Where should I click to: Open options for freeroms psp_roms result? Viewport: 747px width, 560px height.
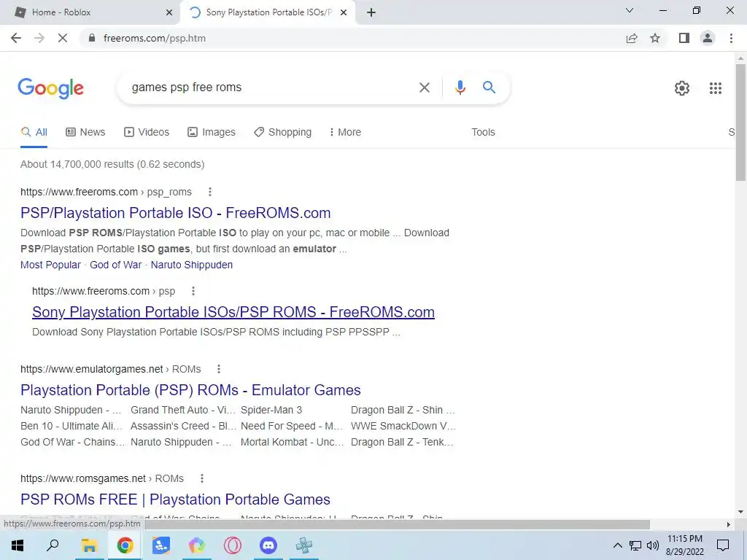point(209,192)
